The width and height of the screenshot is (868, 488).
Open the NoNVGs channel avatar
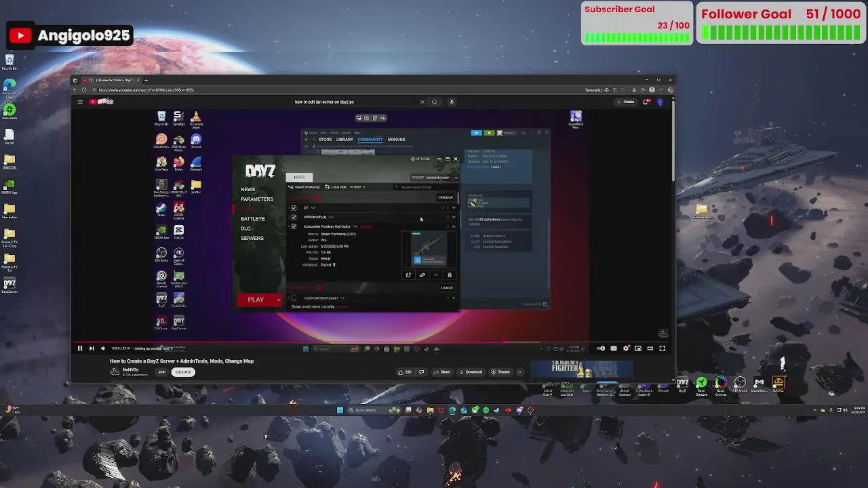coord(115,371)
